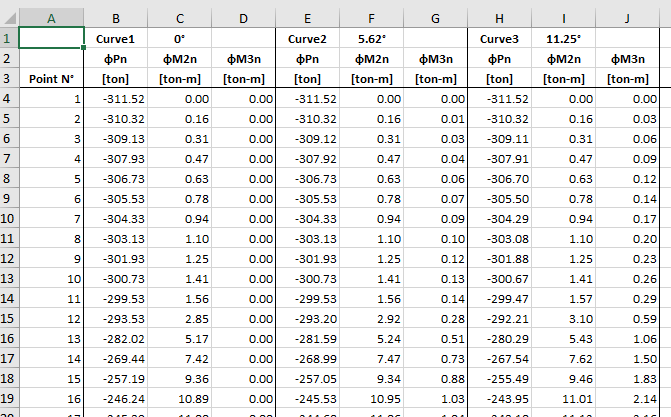Select cell with value 1.50
Image resolution: width=671 pixels, height=417 pixels.
coord(627,359)
